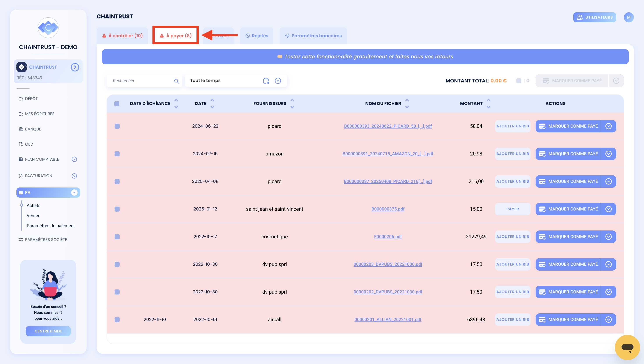644x364 pixels.
Task: Click the arrow icon beside CHAINTRUST company
Action: point(75,67)
